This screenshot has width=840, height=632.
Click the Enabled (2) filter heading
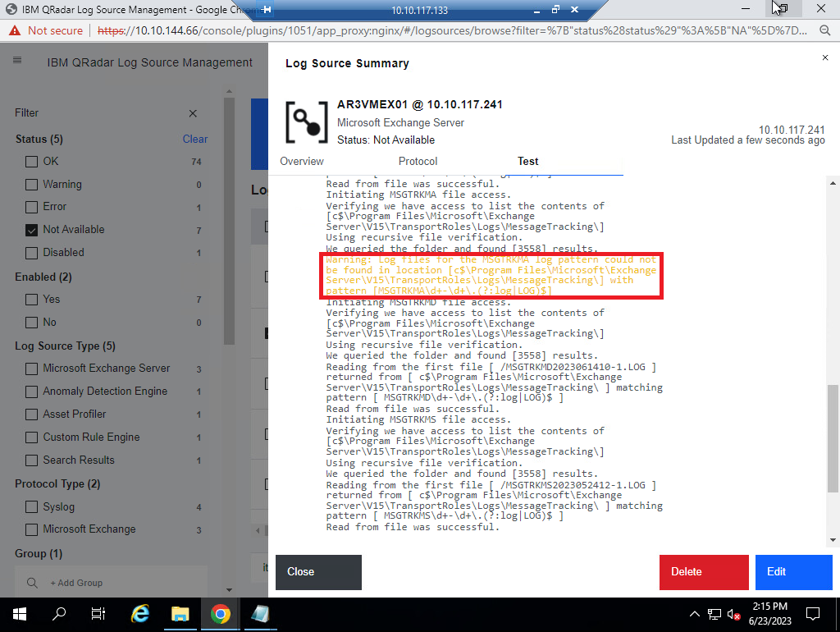pyautogui.click(x=43, y=277)
